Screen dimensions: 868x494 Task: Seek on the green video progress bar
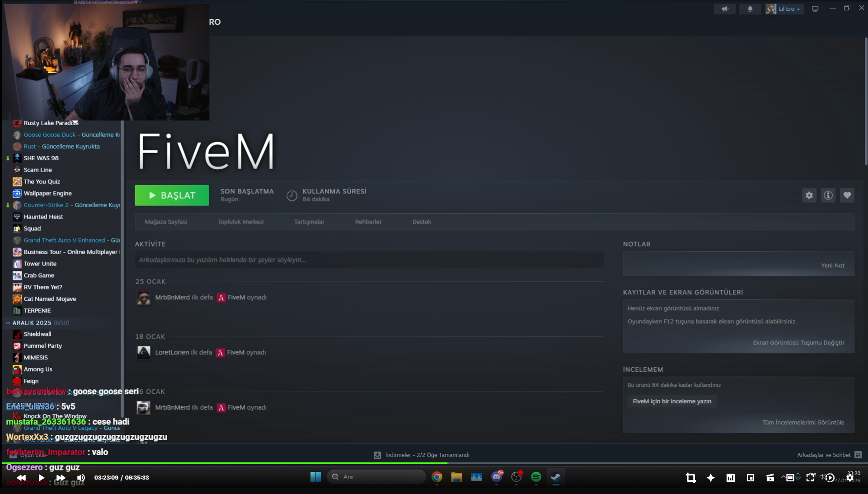click(x=434, y=463)
